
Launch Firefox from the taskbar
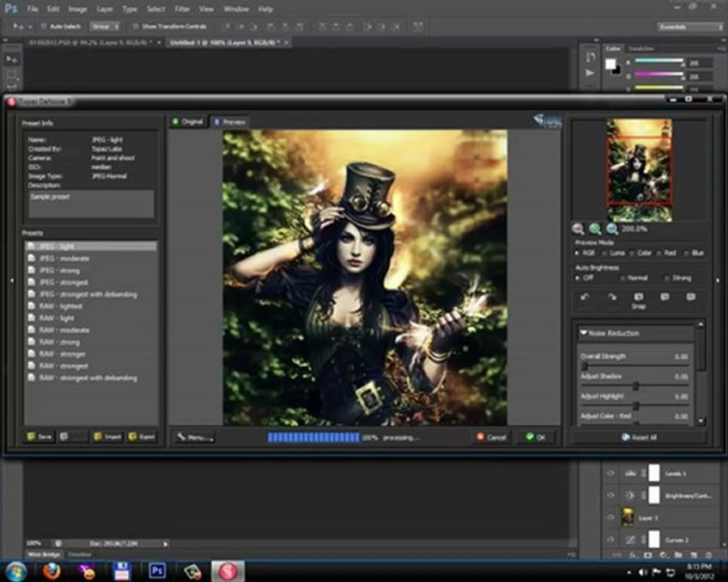[52, 571]
